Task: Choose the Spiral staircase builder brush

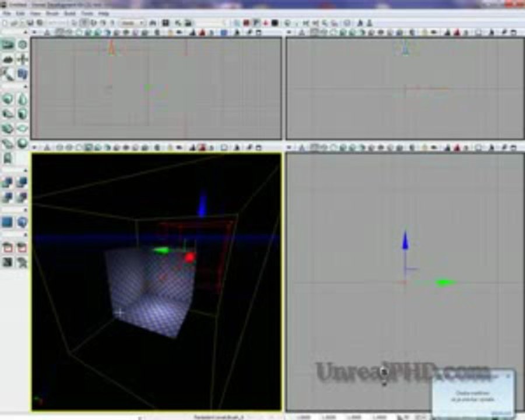Action: [8, 143]
